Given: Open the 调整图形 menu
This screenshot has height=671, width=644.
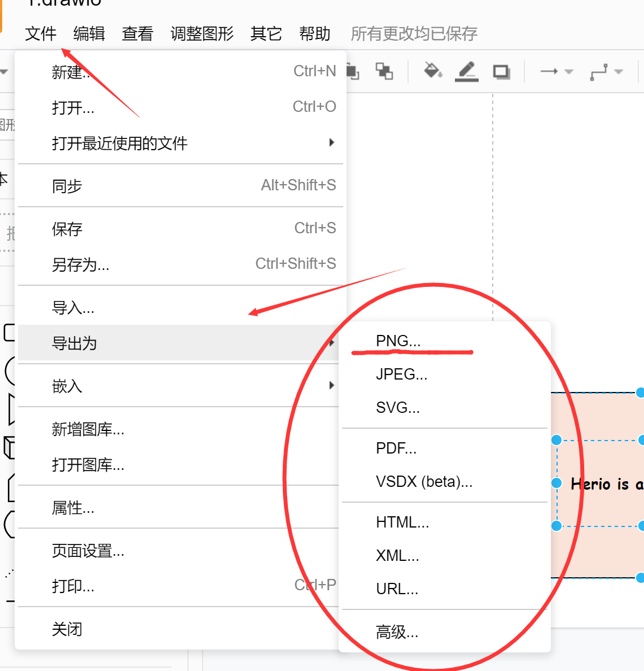Looking at the screenshot, I should pyautogui.click(x=201, y=34).
